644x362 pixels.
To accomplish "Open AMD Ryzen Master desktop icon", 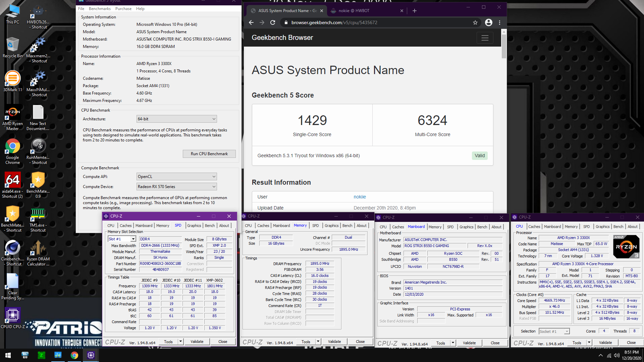I will pyautogui.click(x=13, y=118).
